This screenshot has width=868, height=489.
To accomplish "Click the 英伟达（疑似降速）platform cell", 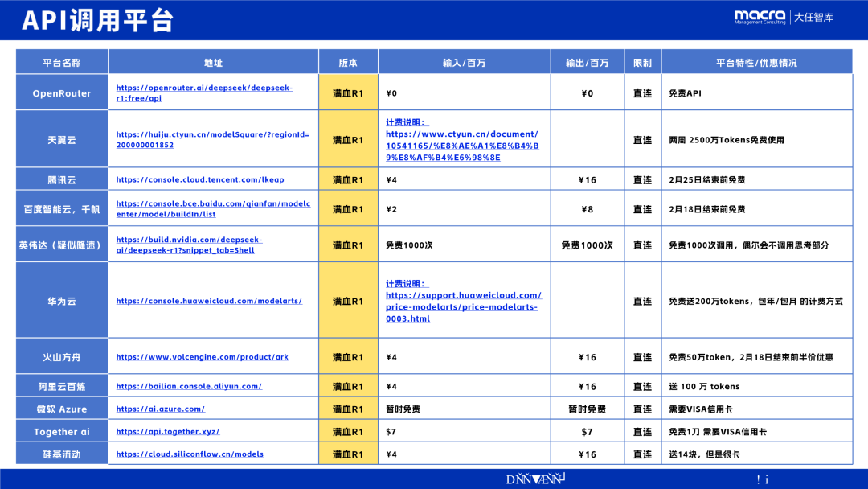I will click(62, 244).
